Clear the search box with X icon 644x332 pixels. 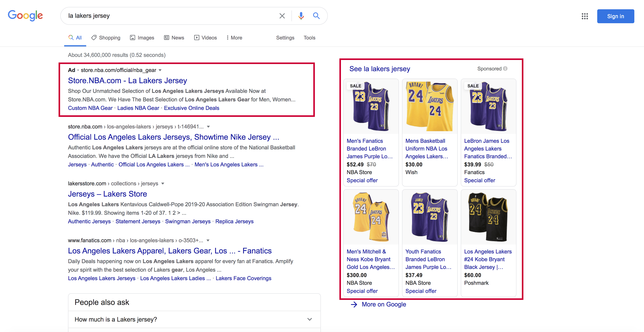282,16
